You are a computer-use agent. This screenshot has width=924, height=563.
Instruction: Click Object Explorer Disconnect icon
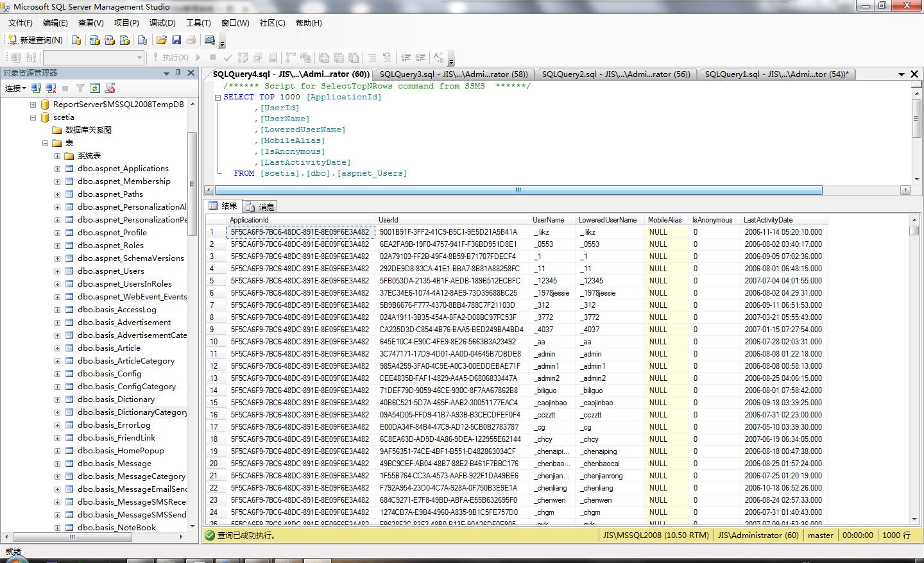point(51,88)
